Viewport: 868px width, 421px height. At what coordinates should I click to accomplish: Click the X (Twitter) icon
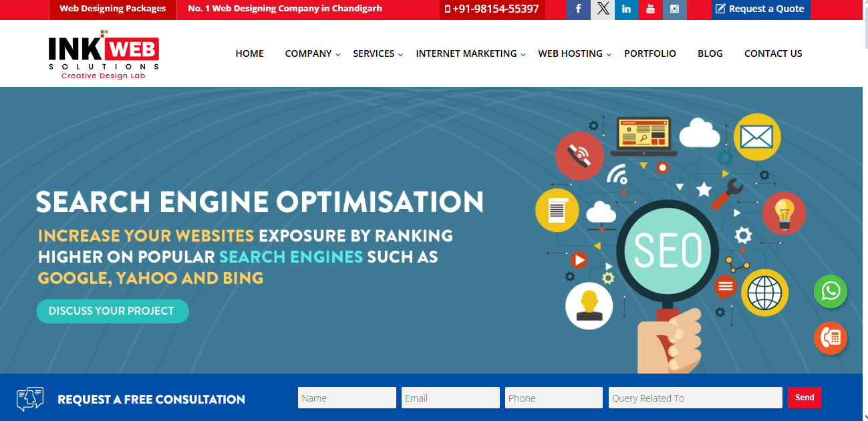tap(603, 9)
